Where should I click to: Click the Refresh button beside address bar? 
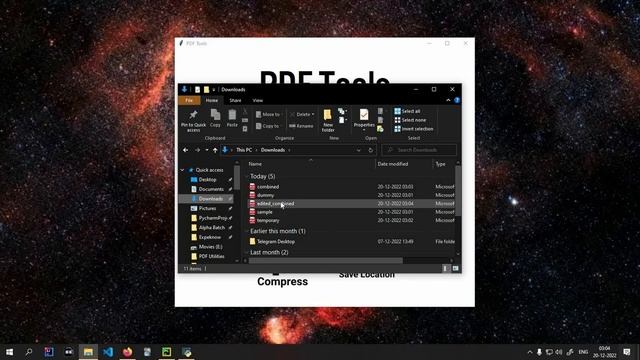coord(371,150)
